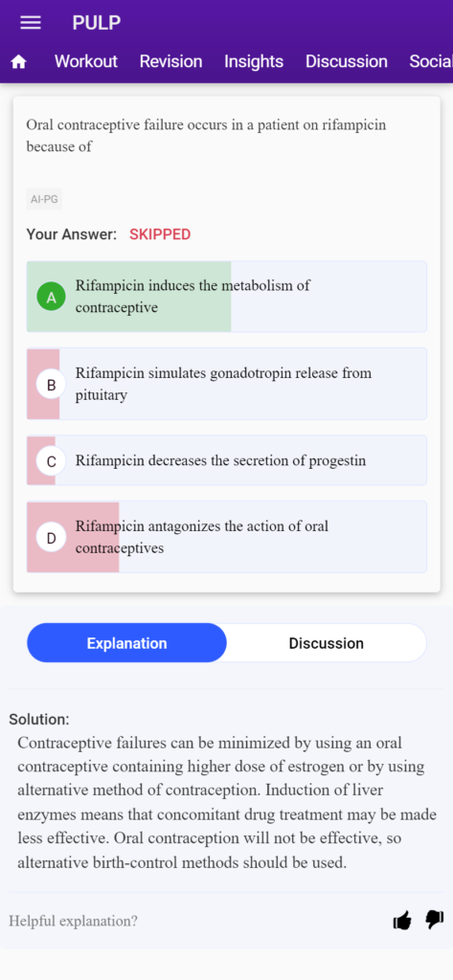Image resolution: width=453 pixels, height=980 pixels.
Task: Open the Social tab
Action: 431,61
